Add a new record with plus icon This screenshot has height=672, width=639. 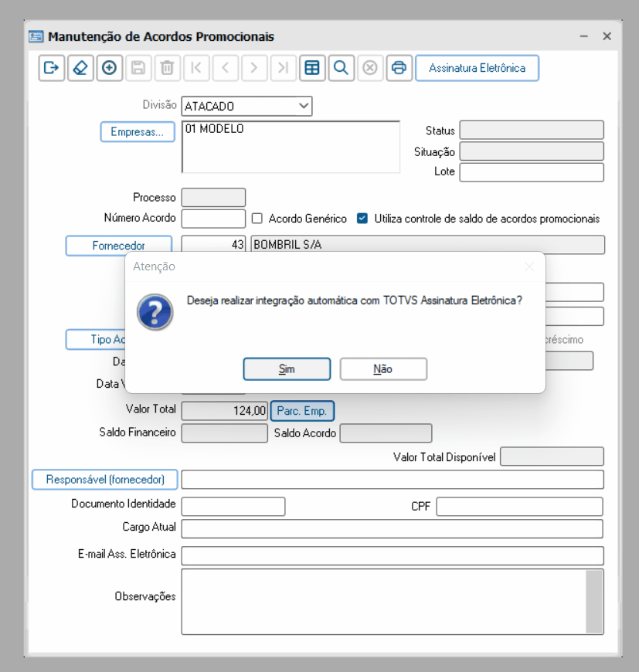[109, 68]
